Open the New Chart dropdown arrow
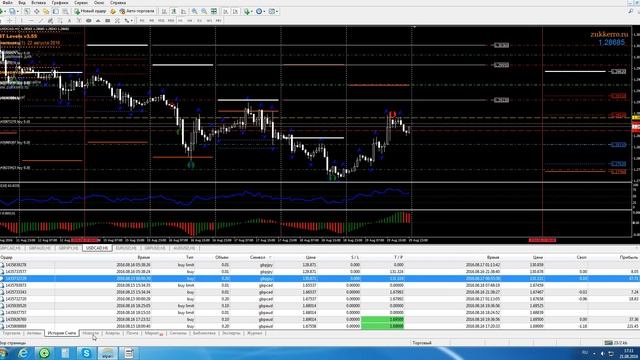Screen dimensions: 640x360 pyautogui.click(x=5, y=11)
